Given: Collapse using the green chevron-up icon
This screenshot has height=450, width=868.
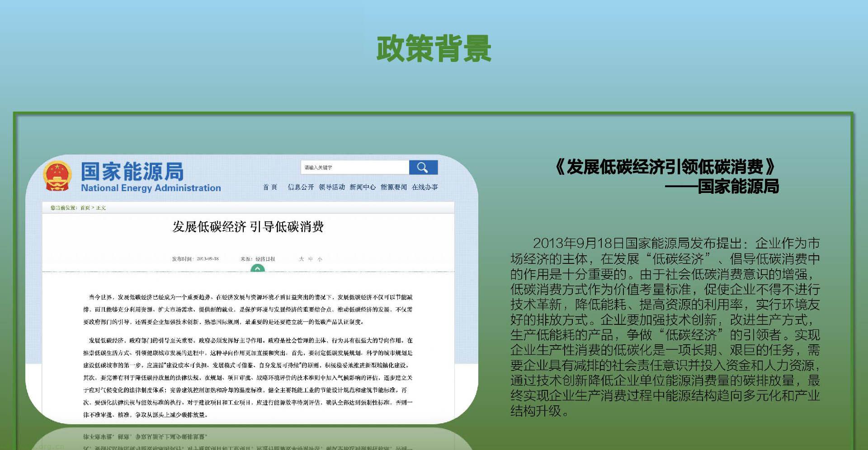Looking at the screenshot, I should 257,268.
